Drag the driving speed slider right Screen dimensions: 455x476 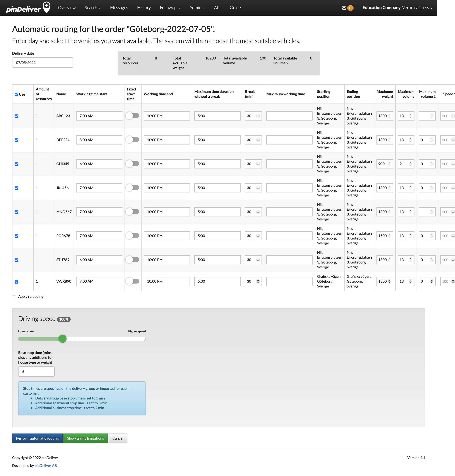point(63,339)
